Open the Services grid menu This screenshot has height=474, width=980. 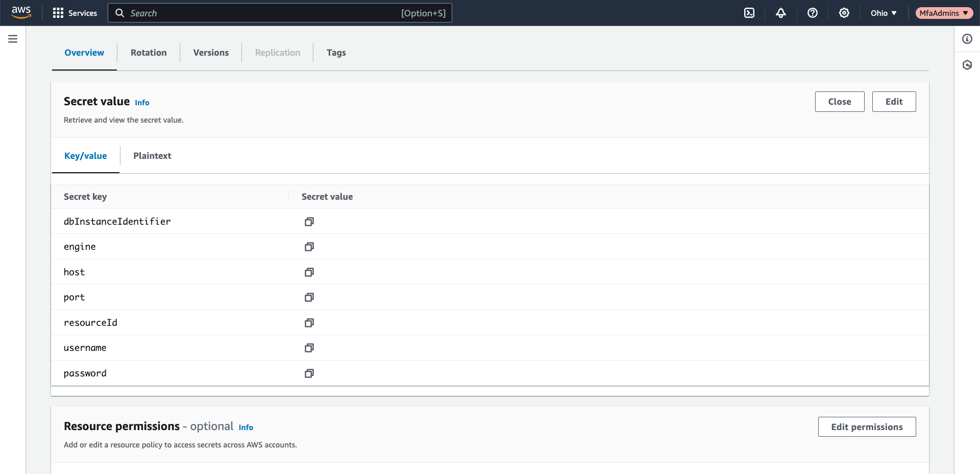(x=58, y=13)
